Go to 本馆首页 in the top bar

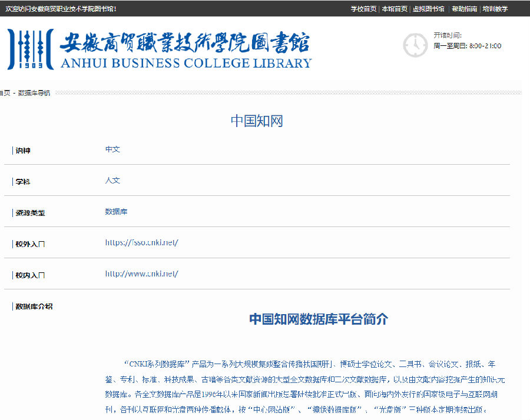click(395, 9)
